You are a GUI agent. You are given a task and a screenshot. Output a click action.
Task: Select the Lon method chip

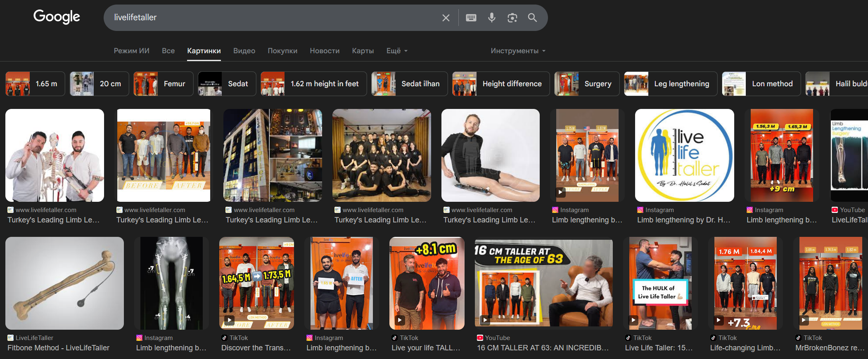click(x=761, y=84)
